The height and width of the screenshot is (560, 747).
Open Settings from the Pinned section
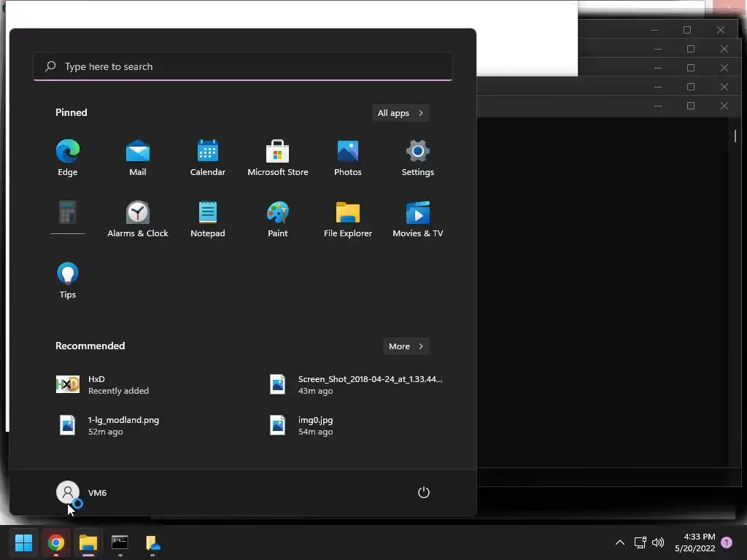[418, 158]
